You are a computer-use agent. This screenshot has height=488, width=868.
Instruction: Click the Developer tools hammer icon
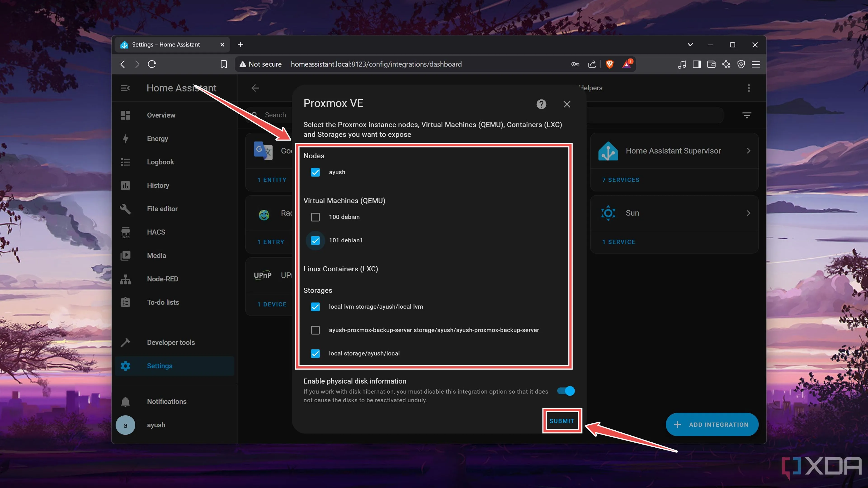[x=125, y=343]
